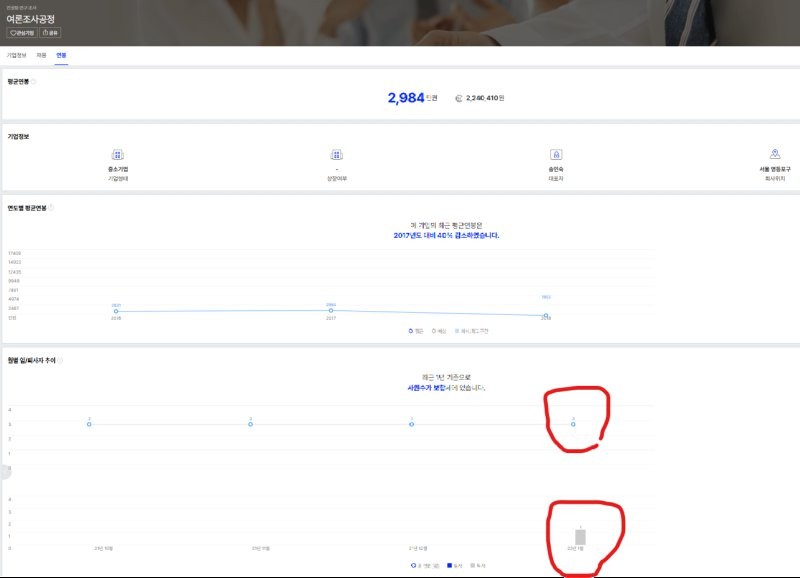The image size is (800, 578).
Task: Click the 2,240,410원 monthly amount
Action: [485, 98]
